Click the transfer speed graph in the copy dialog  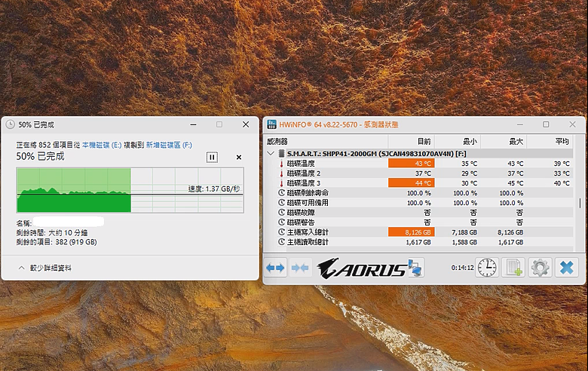coord(130,190)
